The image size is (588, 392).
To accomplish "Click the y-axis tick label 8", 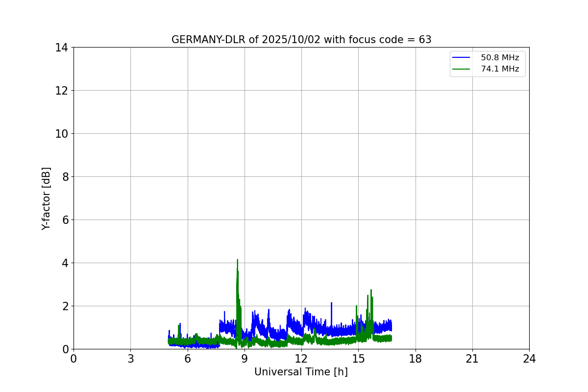I will (65, 177).
